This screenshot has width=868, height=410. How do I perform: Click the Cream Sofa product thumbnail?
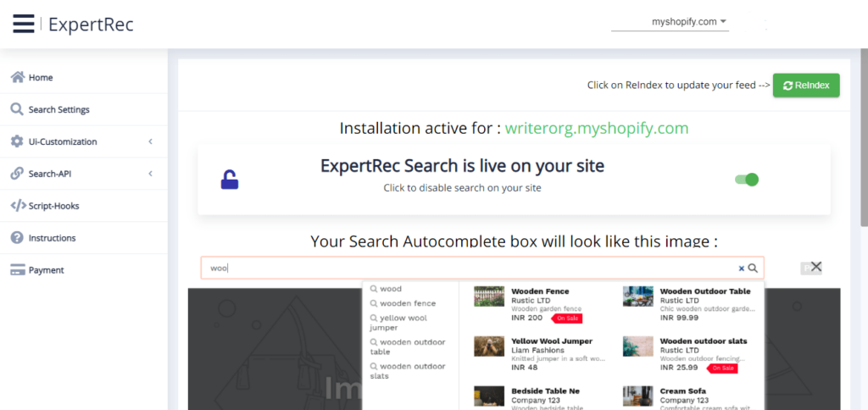coord(637,396)
